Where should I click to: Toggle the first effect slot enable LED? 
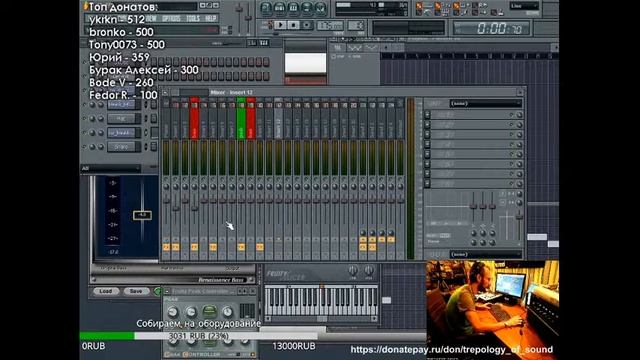tap(511, 115)
